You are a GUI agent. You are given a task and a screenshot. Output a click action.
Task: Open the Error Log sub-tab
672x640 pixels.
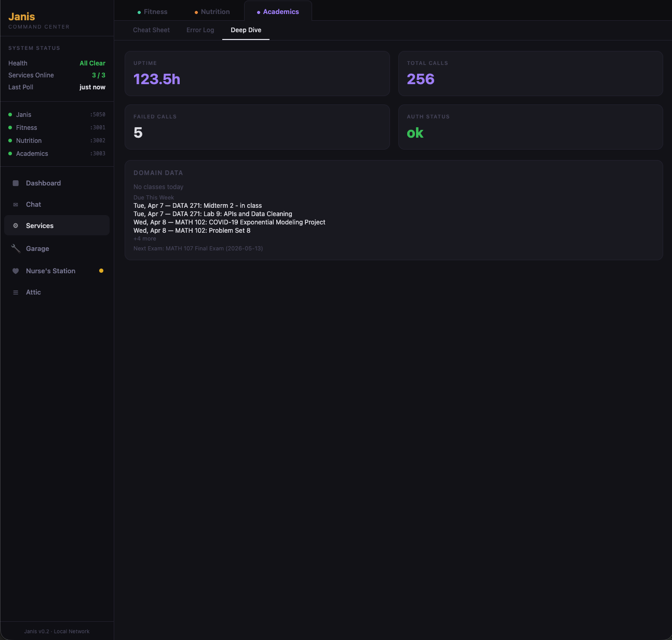coord(200,30)
